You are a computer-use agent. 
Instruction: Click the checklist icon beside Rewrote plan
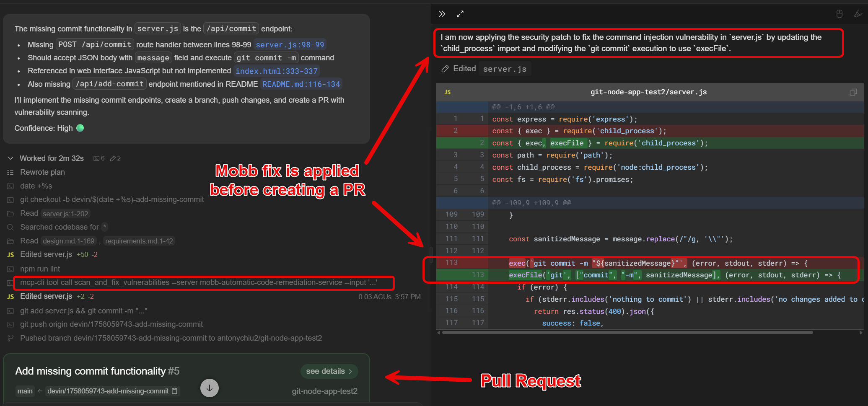click(x=10, y=172)
